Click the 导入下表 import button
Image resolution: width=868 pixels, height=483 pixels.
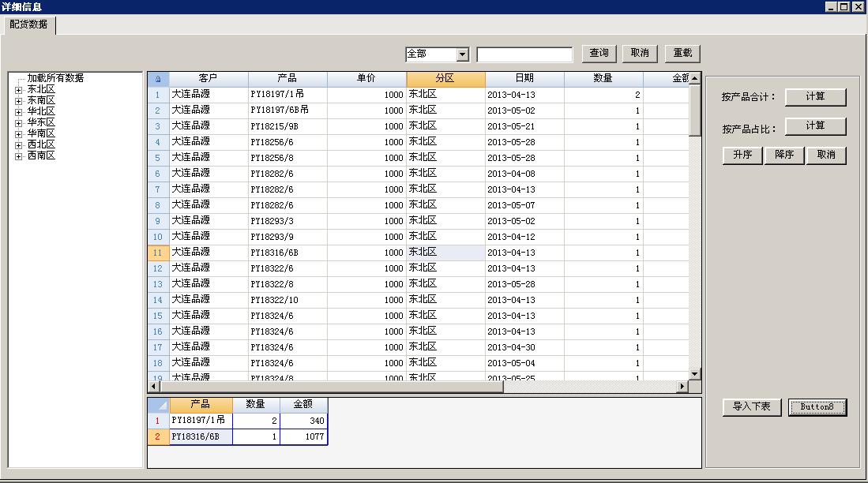[x=751, y=407]
